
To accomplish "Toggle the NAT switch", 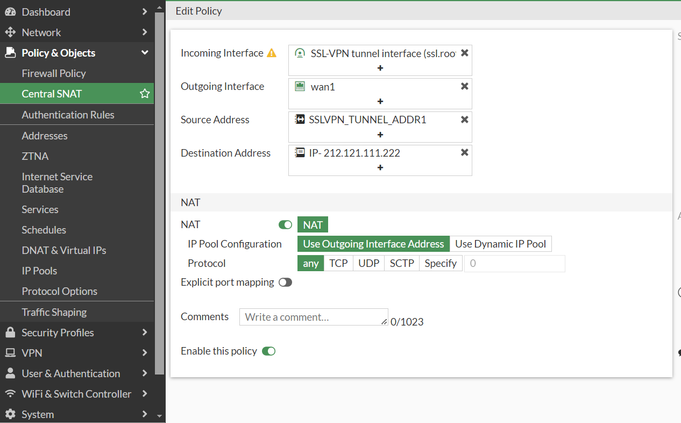I will 285,225.
